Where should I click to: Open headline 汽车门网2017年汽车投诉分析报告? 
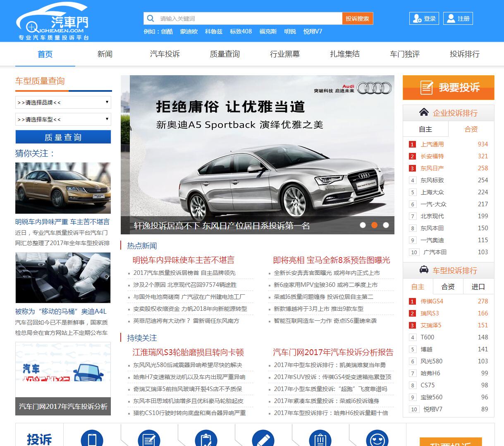pyautogui.click(x=333, y=352)
